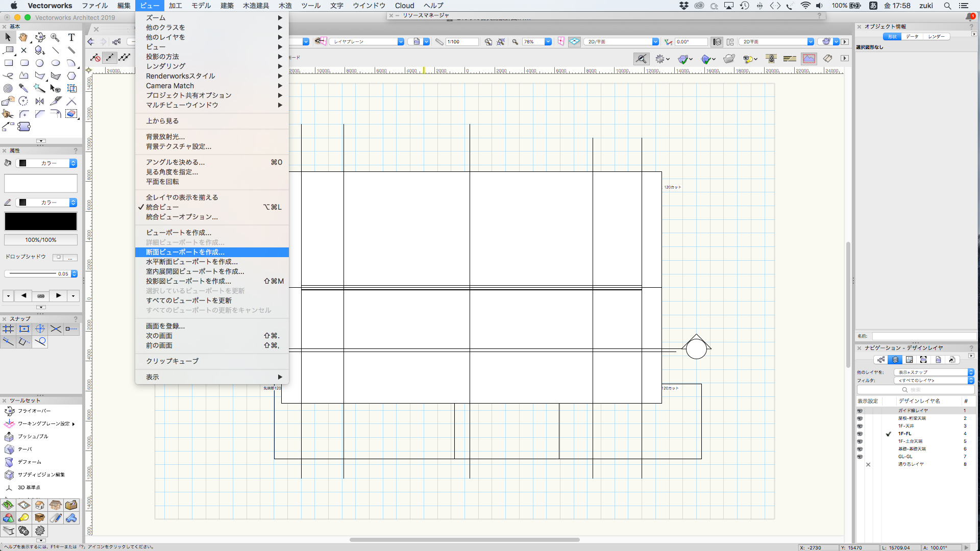Toggle visibility eye for ガイド線レイヤ
Viewport: 980px width, 551px height.
pos(860,411)
